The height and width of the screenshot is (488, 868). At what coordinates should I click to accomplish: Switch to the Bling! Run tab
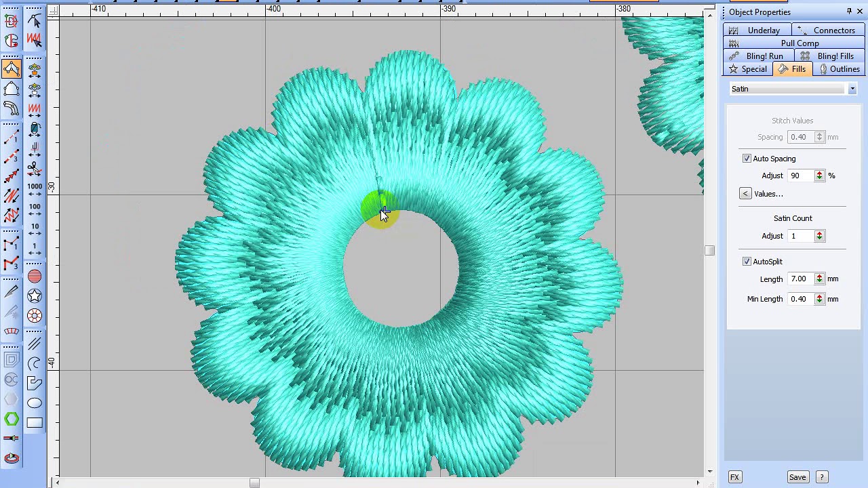(757, 56)
